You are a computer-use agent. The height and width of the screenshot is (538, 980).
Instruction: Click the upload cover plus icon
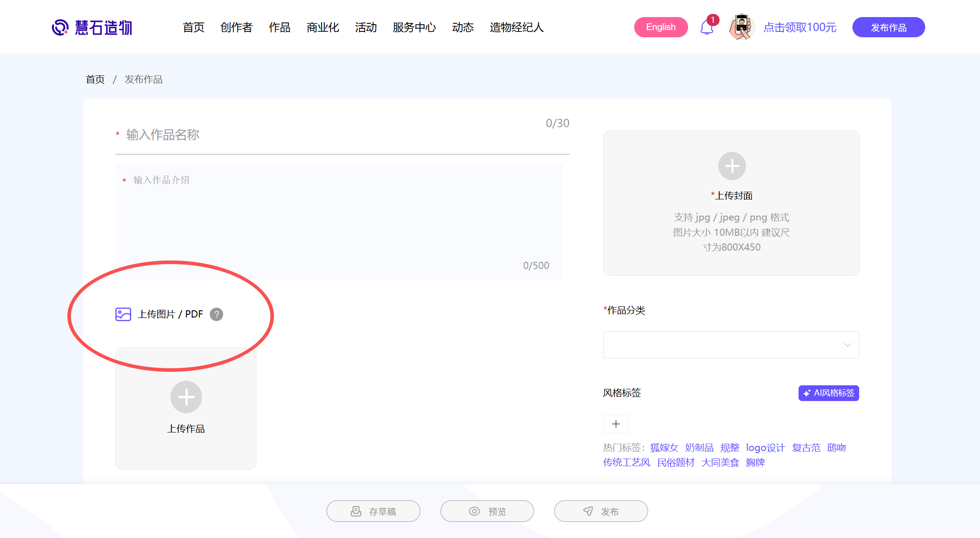(732, 166)
